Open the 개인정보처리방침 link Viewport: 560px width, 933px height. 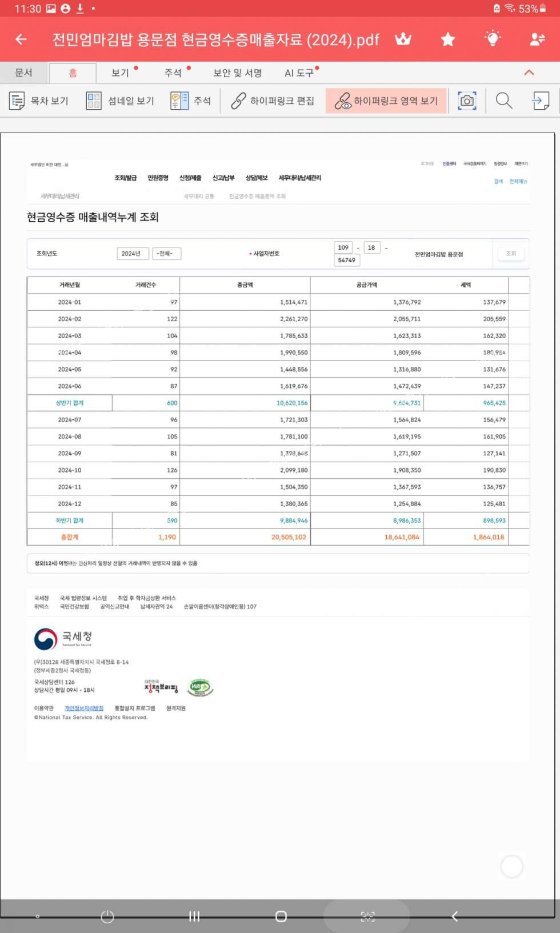84,708
